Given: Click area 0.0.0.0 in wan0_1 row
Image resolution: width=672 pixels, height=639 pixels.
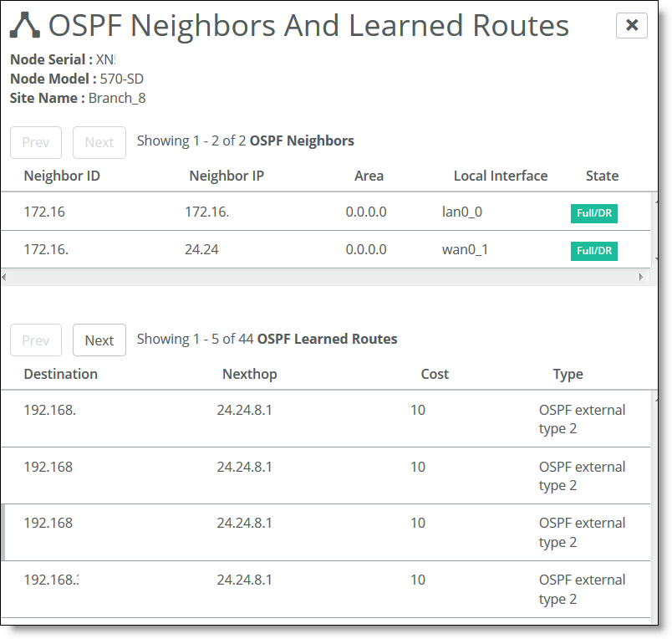Looking at the screenshot, I should click(x=366, y=249).
